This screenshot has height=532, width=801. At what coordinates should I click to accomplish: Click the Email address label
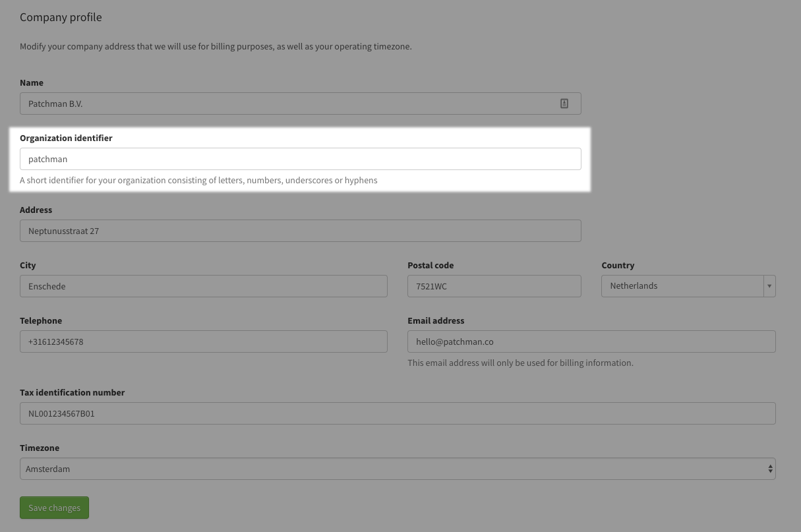point(436,320)
